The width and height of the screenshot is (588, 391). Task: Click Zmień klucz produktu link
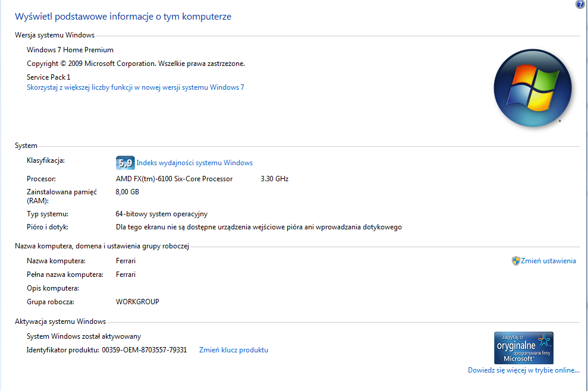[x=234, y=350]
